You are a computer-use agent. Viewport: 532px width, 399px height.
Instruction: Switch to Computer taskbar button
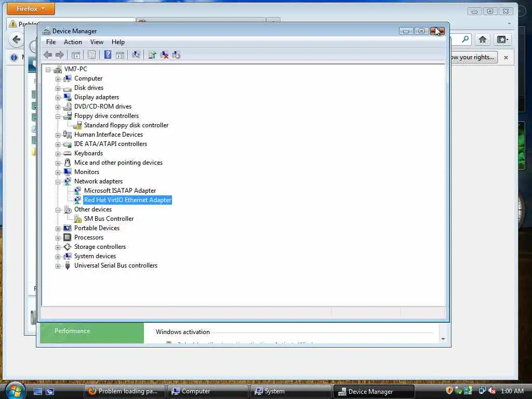pyautogui.click(x=208, y=391)
